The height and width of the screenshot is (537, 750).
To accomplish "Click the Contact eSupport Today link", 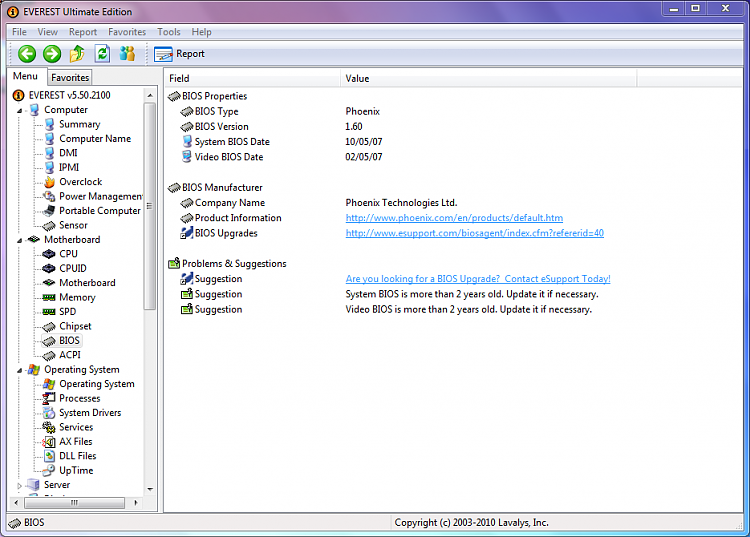I will [x=478, y=279].
